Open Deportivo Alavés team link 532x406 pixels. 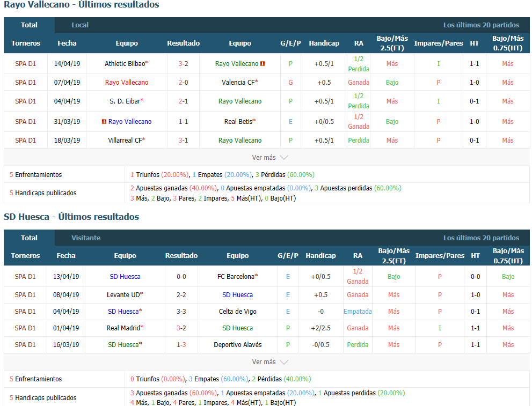pos(237,345)
